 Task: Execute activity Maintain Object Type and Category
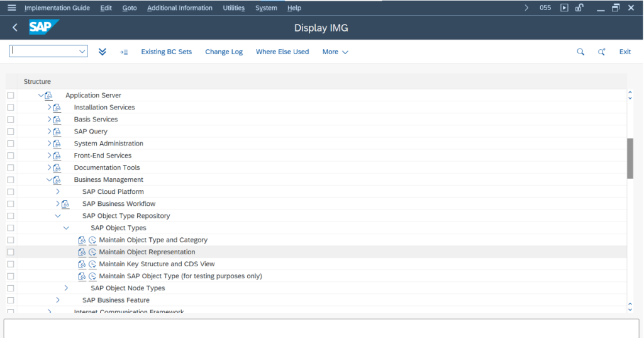(x=92, y=240)
